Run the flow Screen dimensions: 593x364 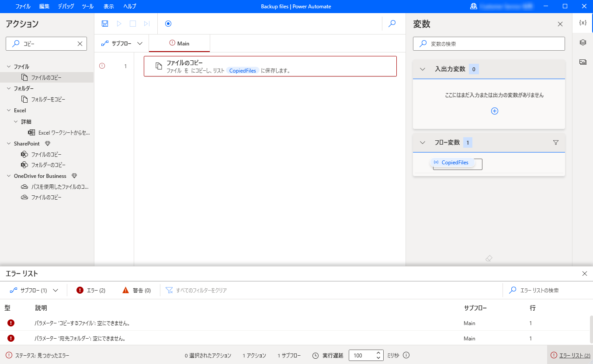119,23
